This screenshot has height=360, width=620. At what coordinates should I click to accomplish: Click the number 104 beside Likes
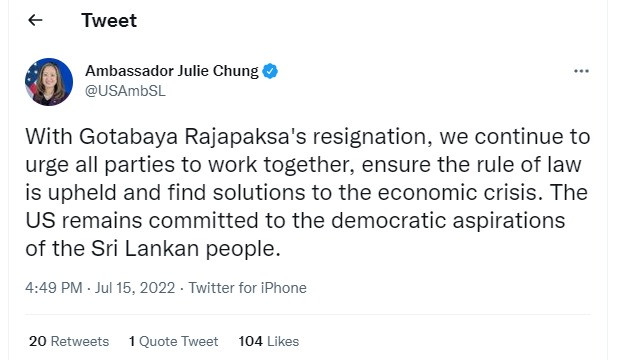tap(250, 341)
